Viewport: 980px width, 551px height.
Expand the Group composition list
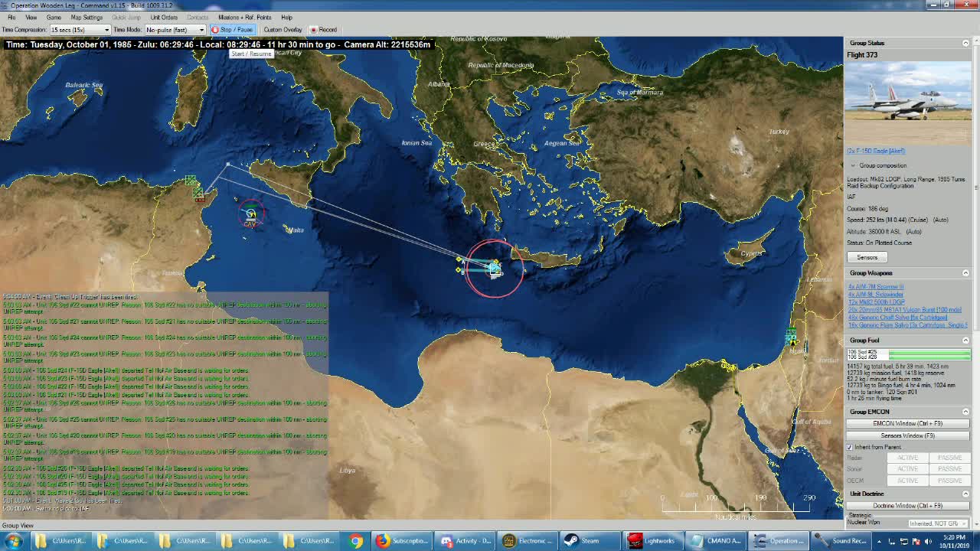point(853,165)
